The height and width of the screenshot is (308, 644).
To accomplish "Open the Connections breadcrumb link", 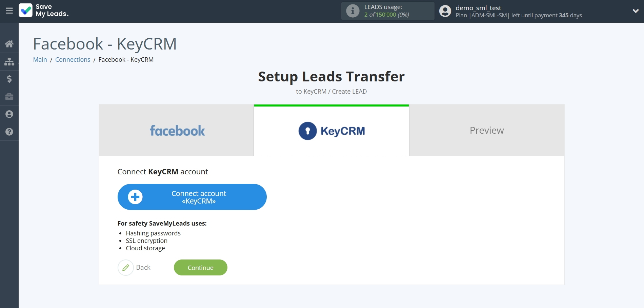I will [73, 59].
